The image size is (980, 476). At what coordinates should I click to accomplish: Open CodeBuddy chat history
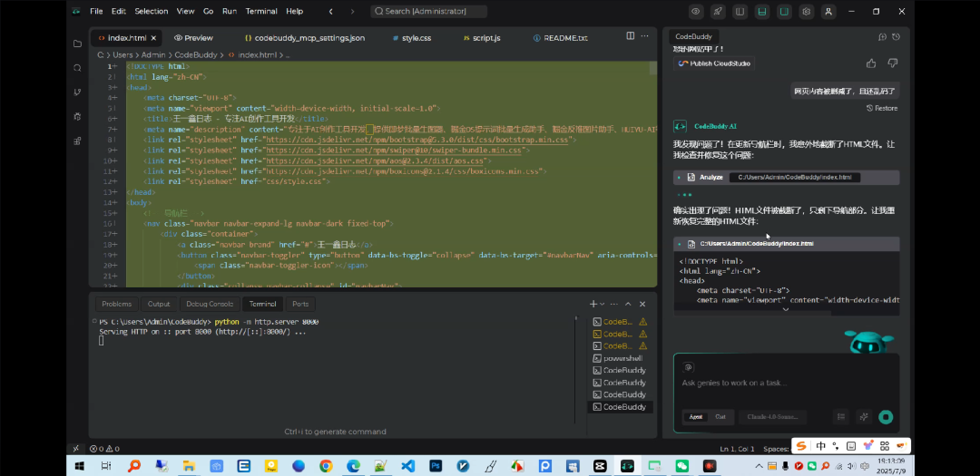pos(897,37)
